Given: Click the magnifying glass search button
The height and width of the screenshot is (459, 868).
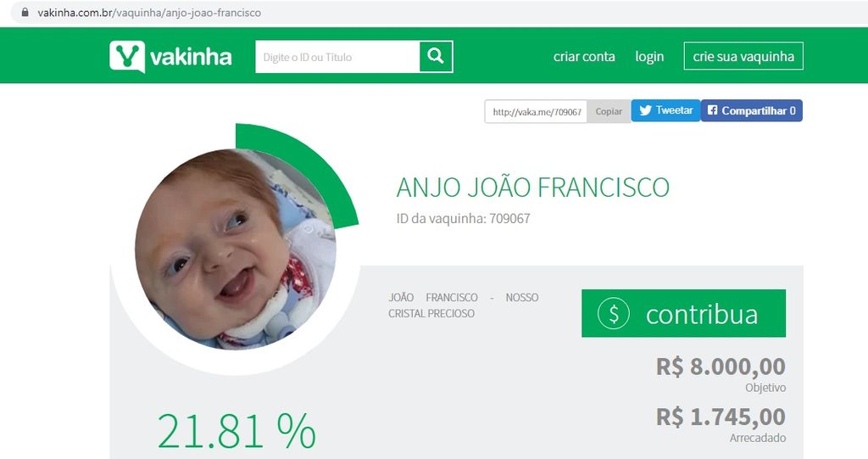Looking at the screenshot, I should coord(436,57).
